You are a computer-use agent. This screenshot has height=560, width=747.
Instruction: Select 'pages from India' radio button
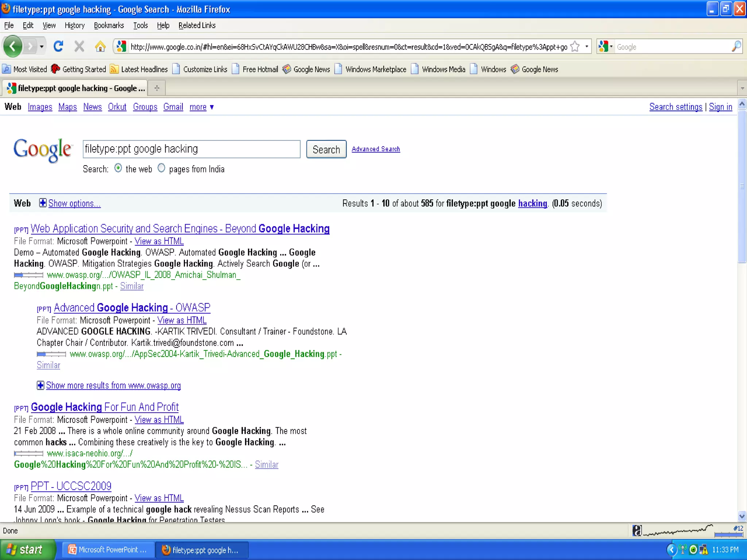point(161,168)
